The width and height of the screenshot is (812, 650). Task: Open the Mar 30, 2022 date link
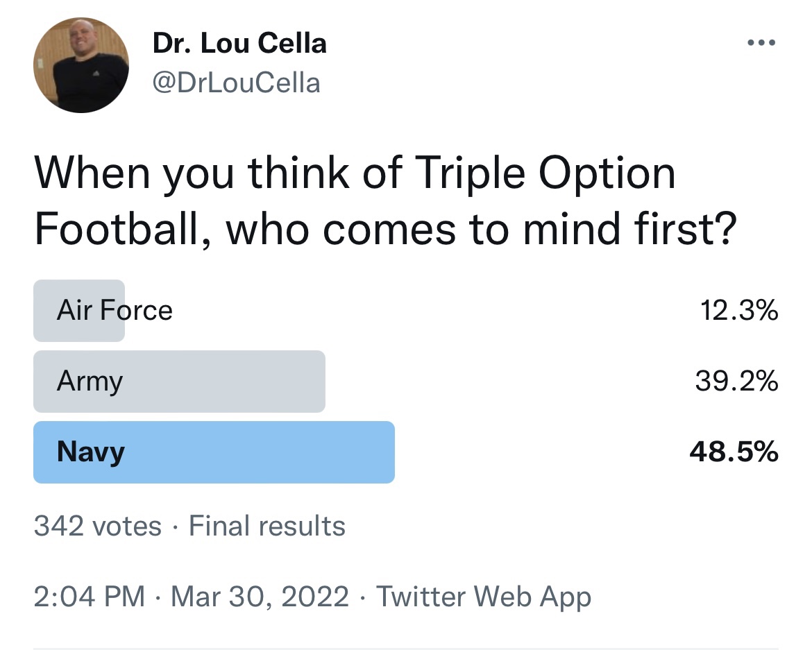[260, 597]
